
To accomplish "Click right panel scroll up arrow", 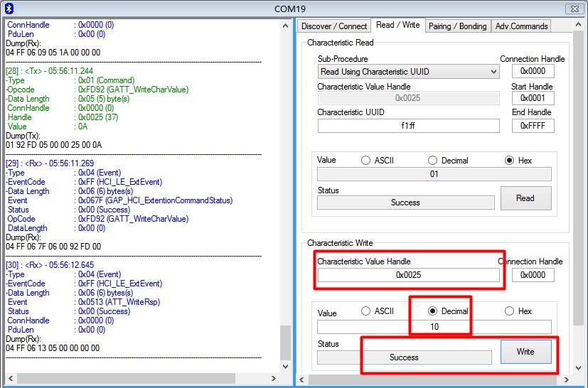I will [x=578, y=24].
